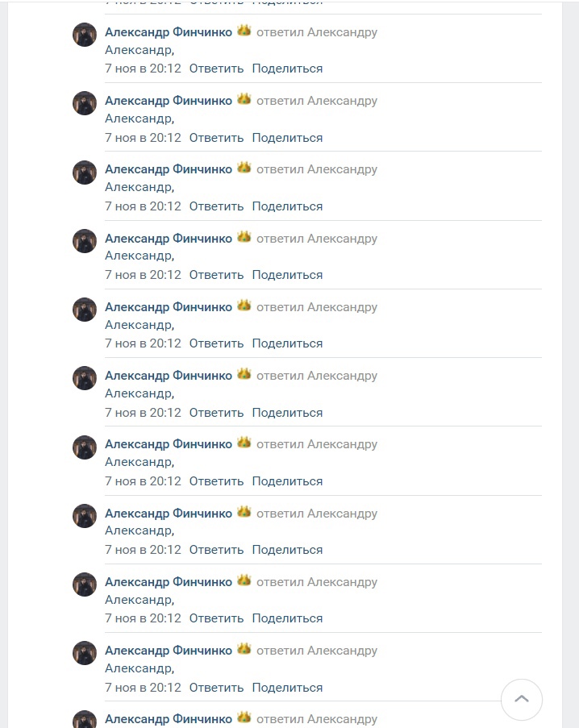Click crown icon in first fully visible comment
Image resolution: width=579 pixels, height=728 pixels.
pos(244,31)
